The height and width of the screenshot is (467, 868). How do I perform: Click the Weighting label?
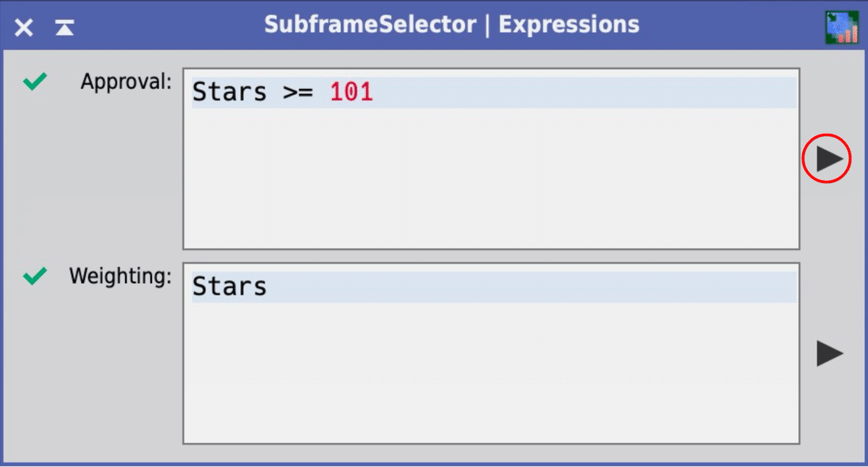(x=120, y=276)
